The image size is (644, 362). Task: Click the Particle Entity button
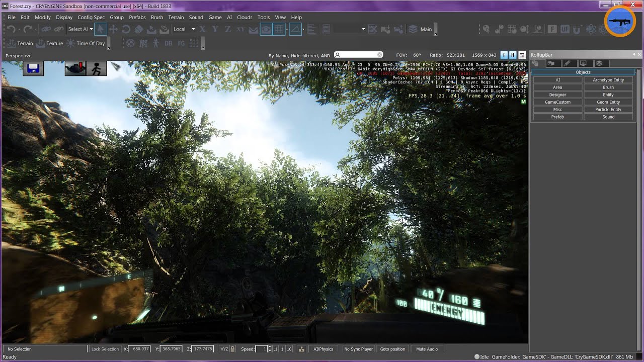608,109
